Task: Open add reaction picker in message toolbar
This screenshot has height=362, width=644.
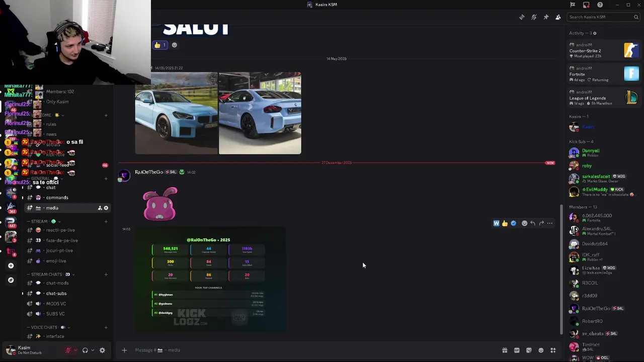Action: (x=524, y=223)
